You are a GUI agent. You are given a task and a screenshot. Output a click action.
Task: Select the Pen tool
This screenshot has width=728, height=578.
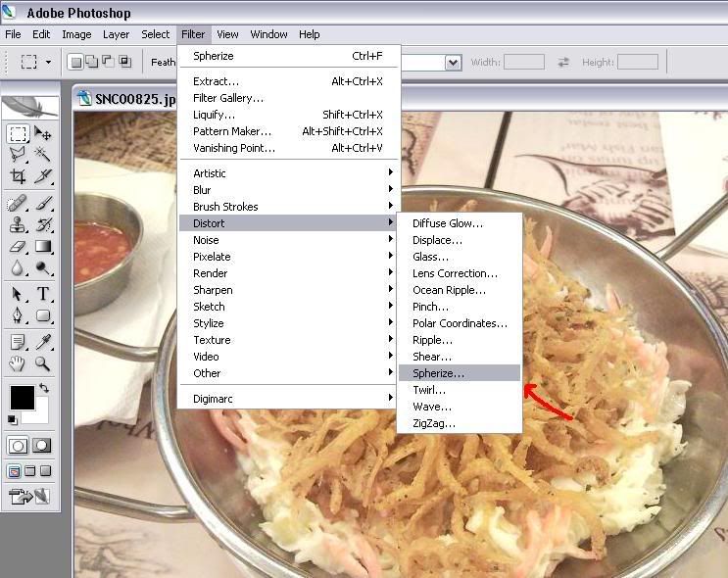point(18,315)
